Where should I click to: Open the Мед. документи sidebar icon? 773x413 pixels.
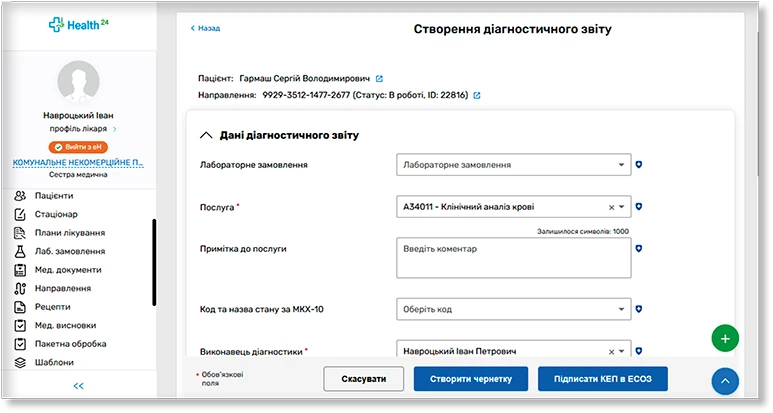pyautogui.click(x=20, y=270)
